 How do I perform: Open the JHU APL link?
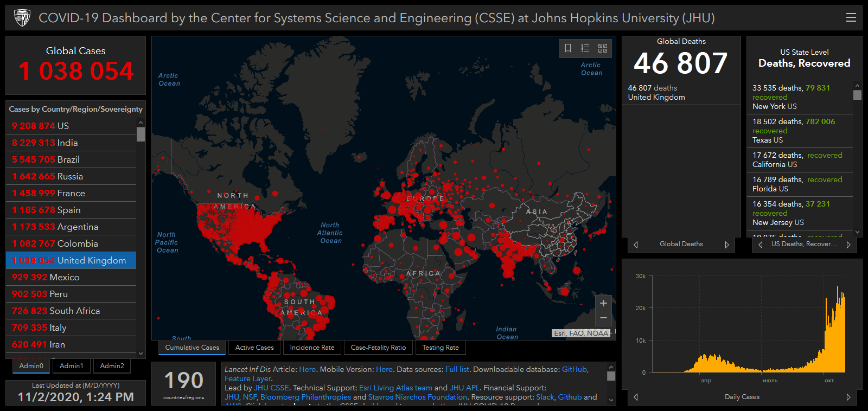pos(464,388)
